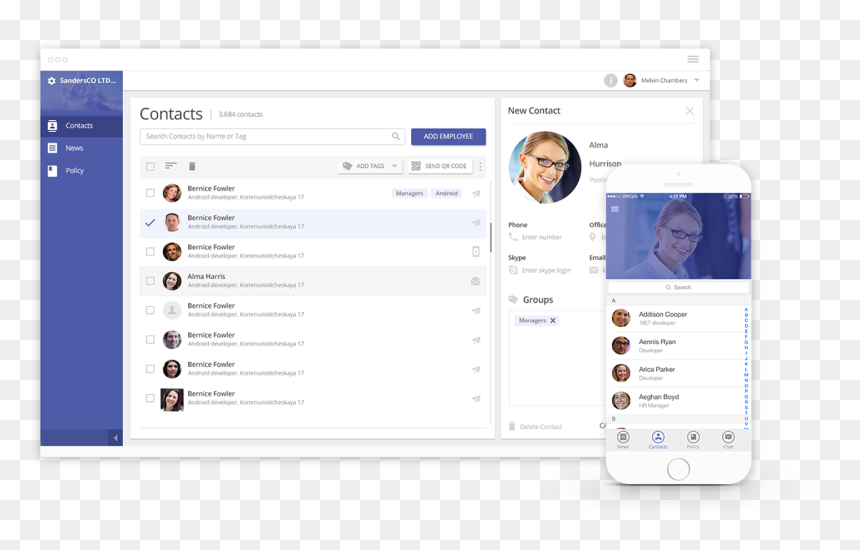Check the box for Alma Harris
This screenshot has height=550, width=860.
150,281
